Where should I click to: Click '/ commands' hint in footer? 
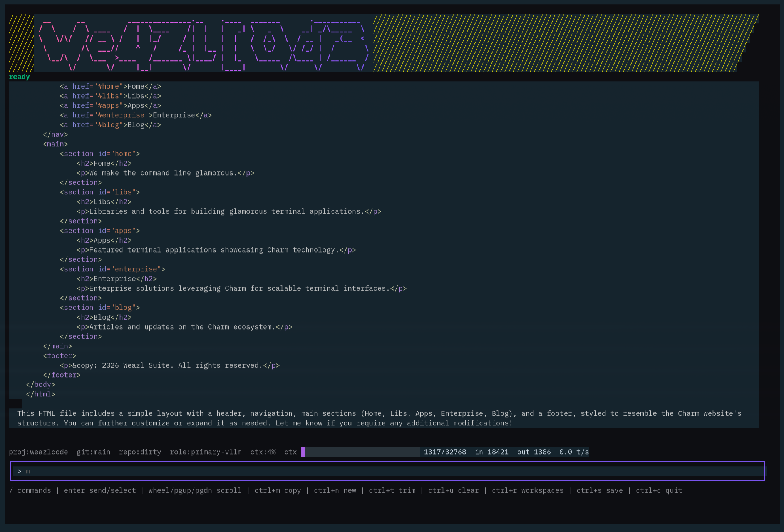pos(30,490)
